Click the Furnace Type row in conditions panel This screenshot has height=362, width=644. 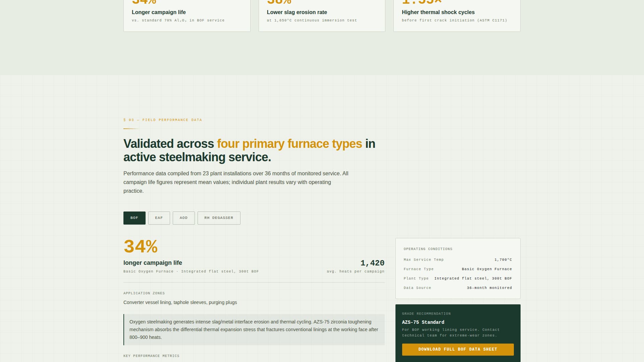click(x=458, y=269)
